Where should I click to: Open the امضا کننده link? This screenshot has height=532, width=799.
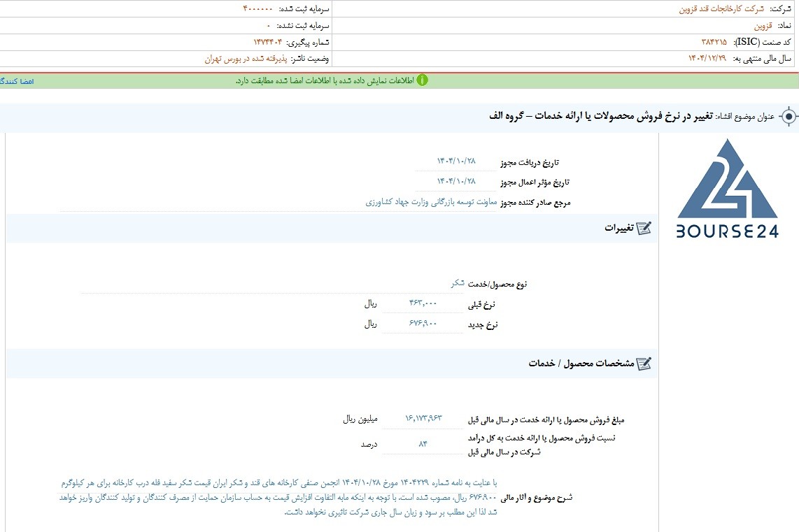click(17, 82)
